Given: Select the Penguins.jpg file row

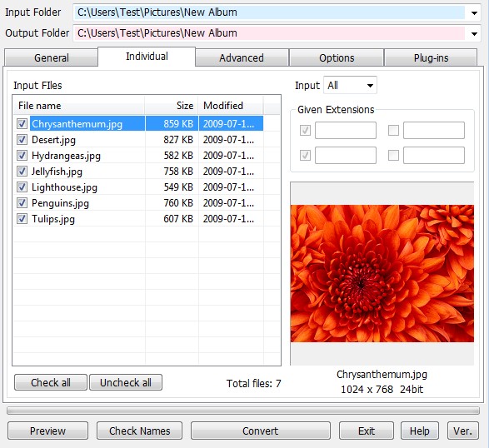Looking at the screenshot, I should 138,203.
